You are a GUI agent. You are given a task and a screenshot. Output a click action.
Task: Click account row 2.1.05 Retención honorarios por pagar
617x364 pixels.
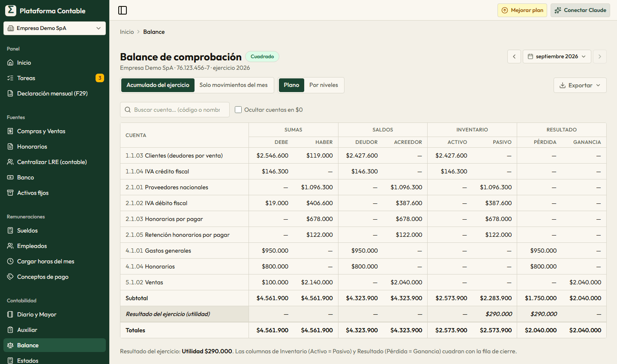tap(363, 235)
